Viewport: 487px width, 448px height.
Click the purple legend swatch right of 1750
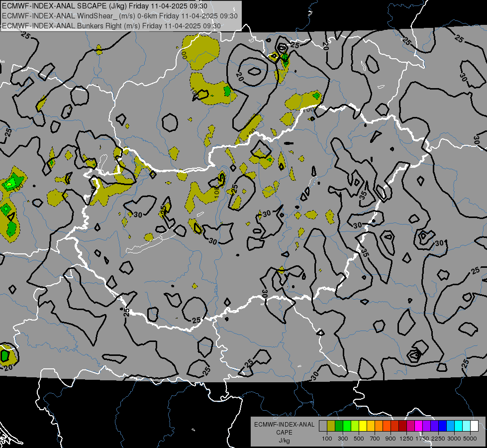coord(426,426)
